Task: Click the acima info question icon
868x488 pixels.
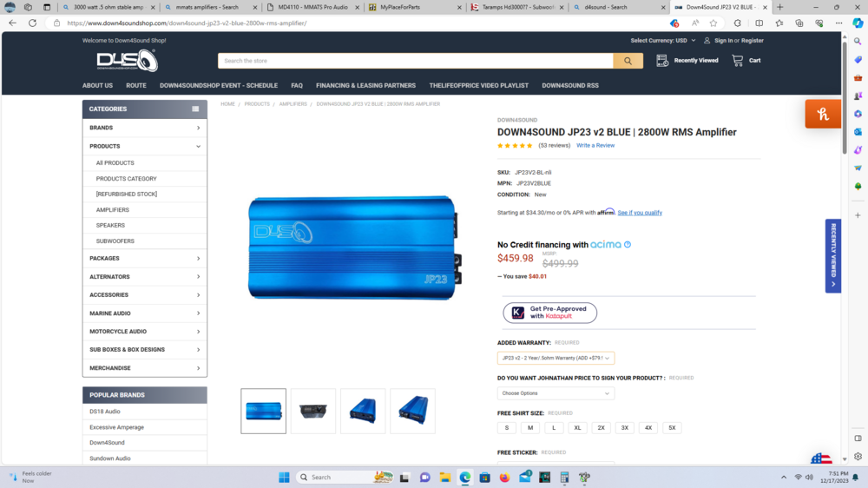Action: (x=628, y=244)
